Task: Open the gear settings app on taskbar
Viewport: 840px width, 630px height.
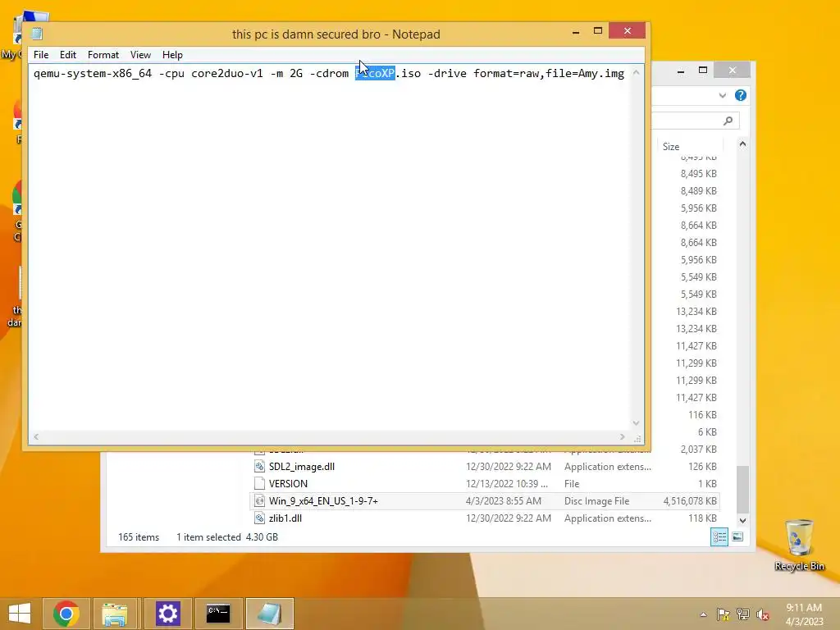Action: click(x=167, y=614)
